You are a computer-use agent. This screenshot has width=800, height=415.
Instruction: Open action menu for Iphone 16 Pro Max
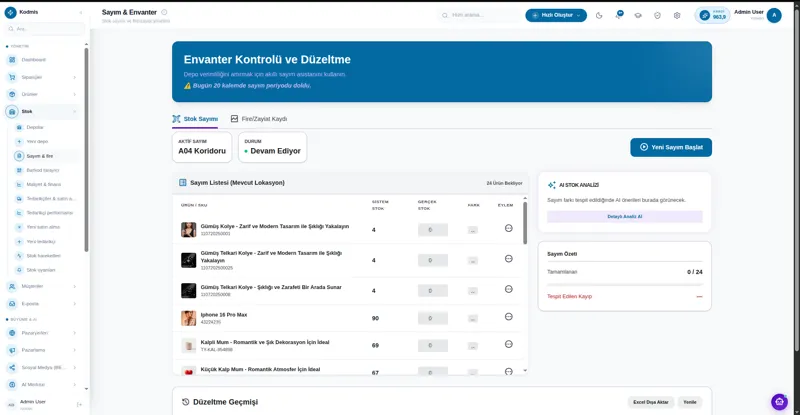509,316
